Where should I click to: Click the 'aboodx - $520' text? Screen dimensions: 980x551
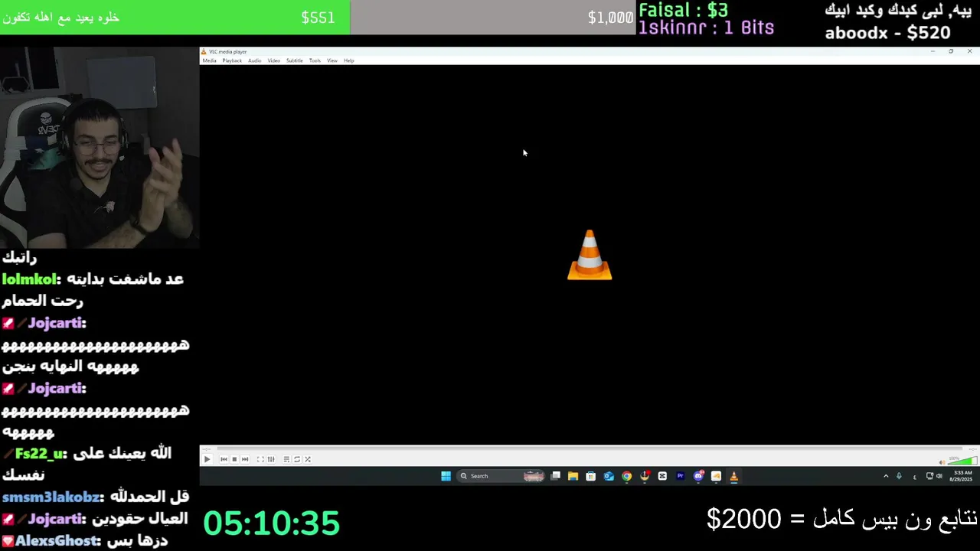pyautogui.click(x=887, y=33)
